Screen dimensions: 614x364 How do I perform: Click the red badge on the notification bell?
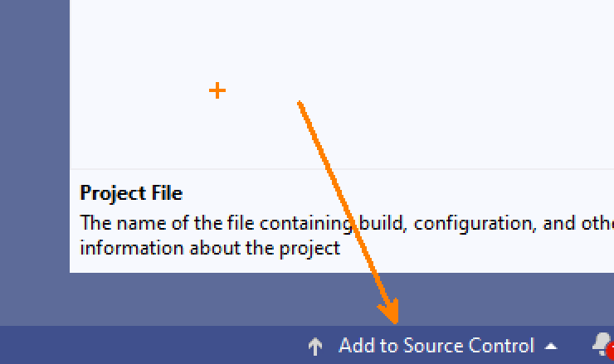click(x=610, y=353)
